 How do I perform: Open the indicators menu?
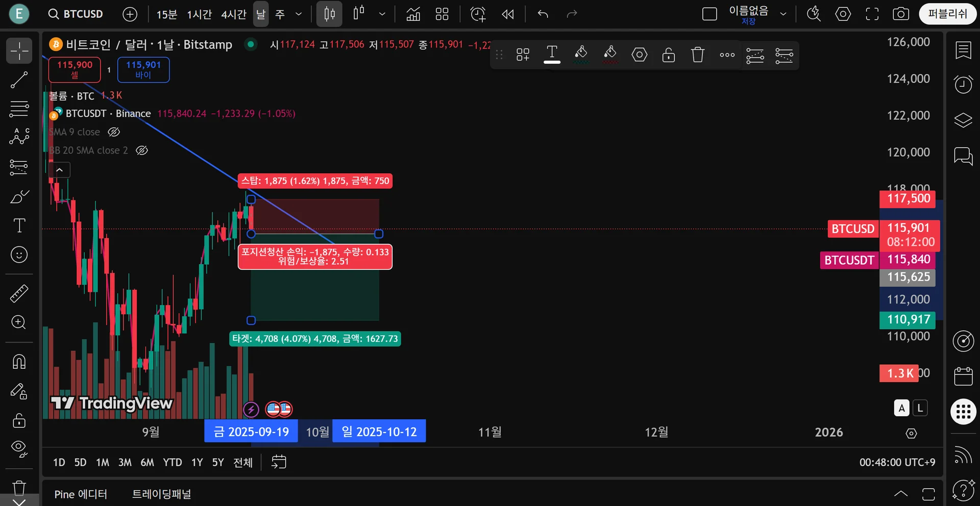pyautogui.click(x=413, y=14)
